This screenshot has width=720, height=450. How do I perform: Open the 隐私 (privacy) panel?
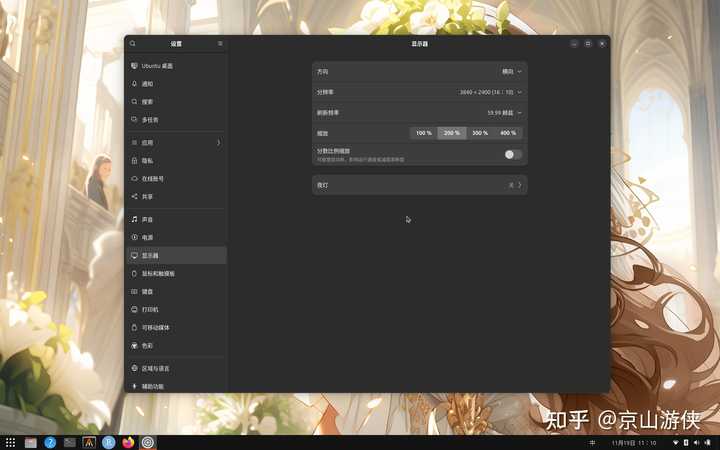click(x=177, y=161)
